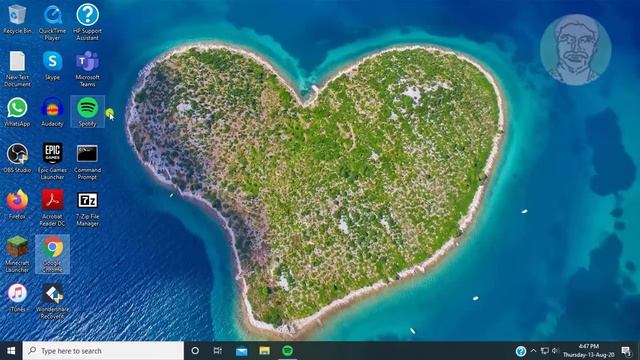This screenshot has height=360, width=640.
Task: Switch to Spotify on the taskbar
Action: (287, 351)
